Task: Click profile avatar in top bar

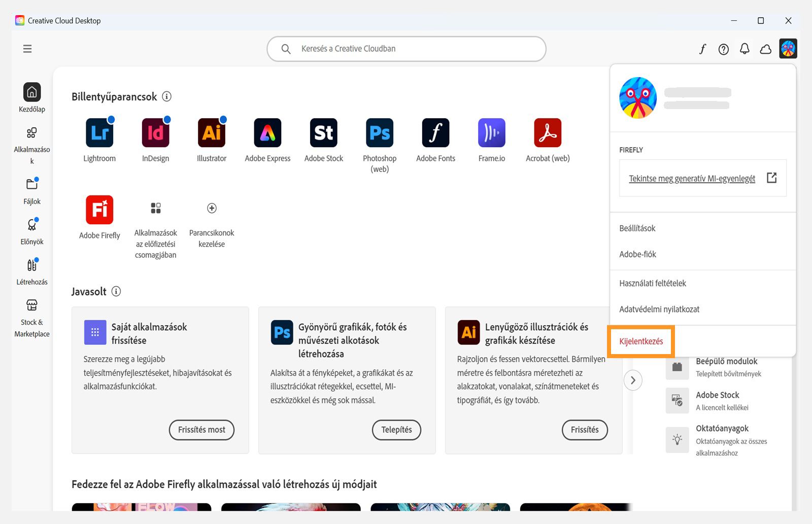Action: coord(788,49)
